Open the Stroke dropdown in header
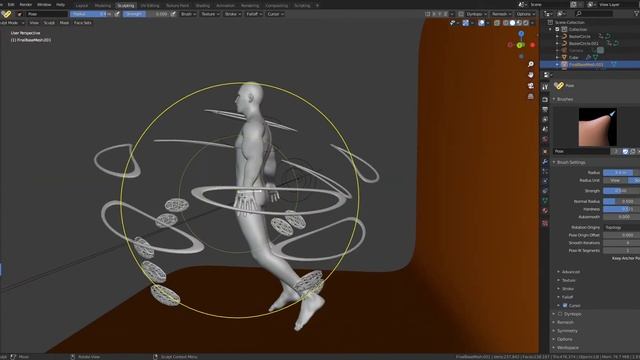This screenshot has height=360, width=640. click(x=233, y=14)
